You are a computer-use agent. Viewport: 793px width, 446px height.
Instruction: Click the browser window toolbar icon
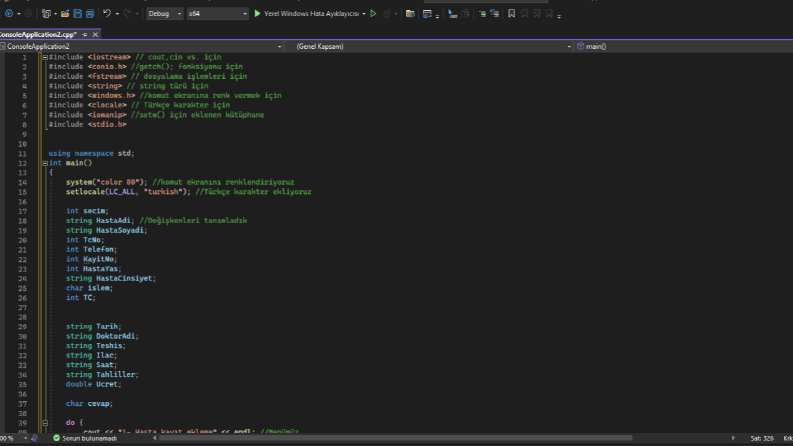click(x=427, y=14)
